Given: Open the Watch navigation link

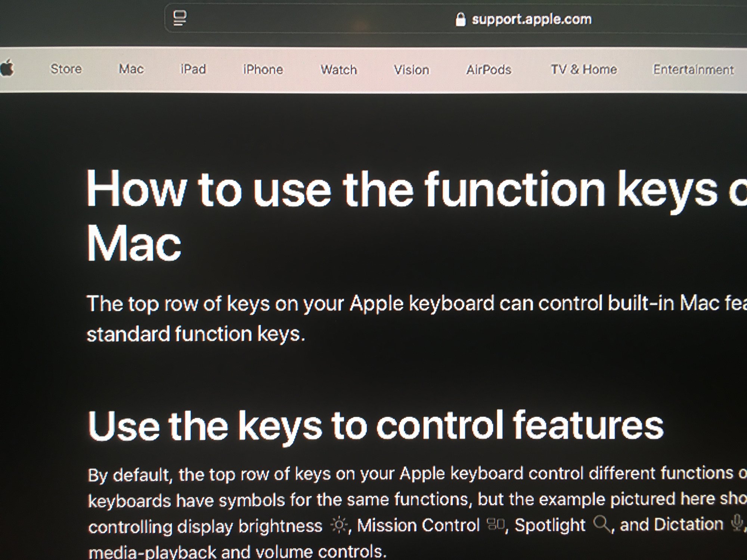Looking at the screenshot, I should click(339, 70).
